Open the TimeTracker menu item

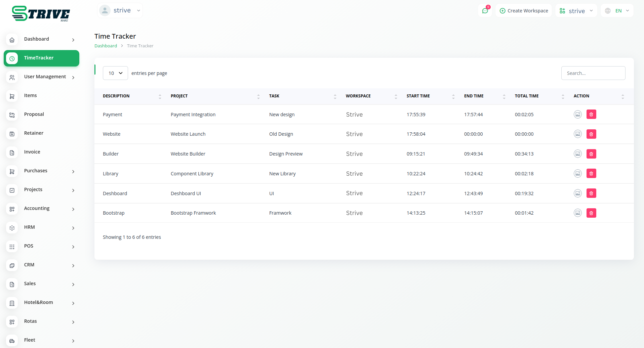tap(41, 58)
